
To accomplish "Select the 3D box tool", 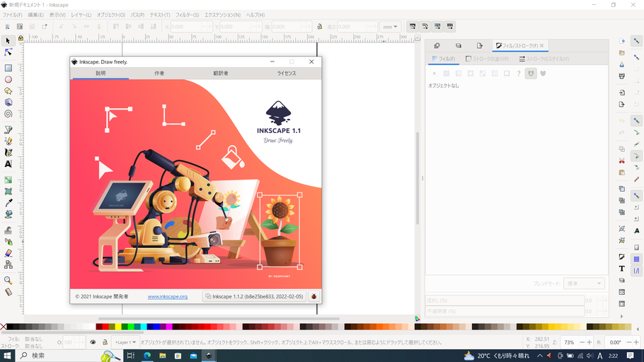I will click(8, 103).
